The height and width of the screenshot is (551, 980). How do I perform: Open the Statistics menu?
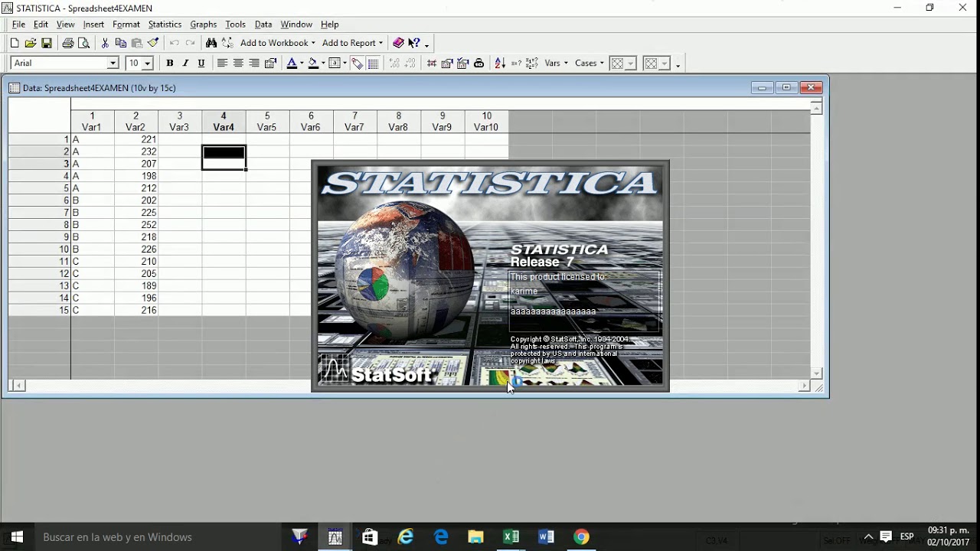click(x=165, y=24)
